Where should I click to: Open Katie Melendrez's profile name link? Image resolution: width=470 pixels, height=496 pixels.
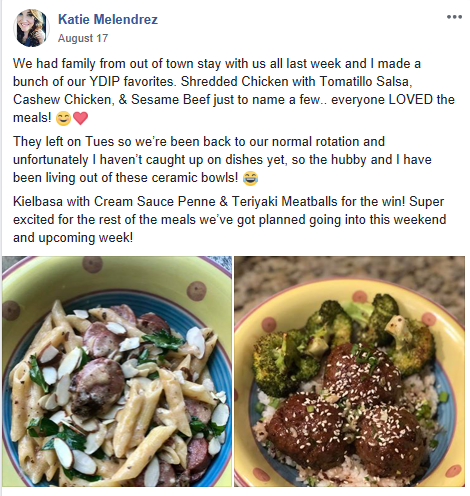pyautogui.click(x=108, y=19)
